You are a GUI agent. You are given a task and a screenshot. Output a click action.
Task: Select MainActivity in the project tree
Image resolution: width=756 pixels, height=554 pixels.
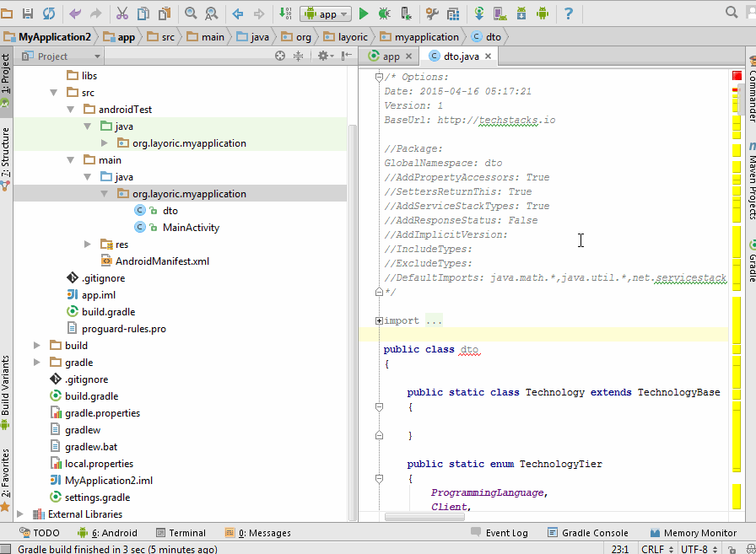(x=191, y=228)
